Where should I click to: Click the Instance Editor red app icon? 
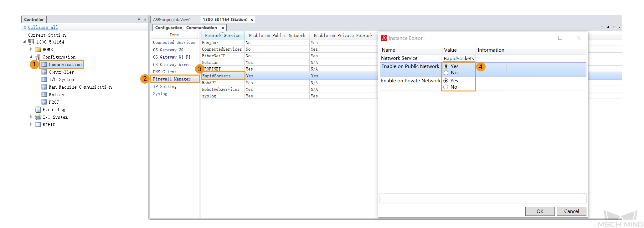[x=384, y=38]
